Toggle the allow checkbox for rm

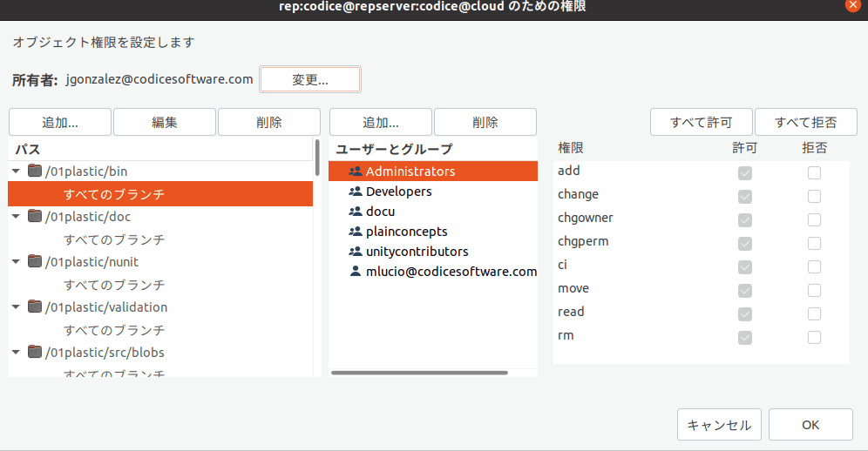(745, 338)
